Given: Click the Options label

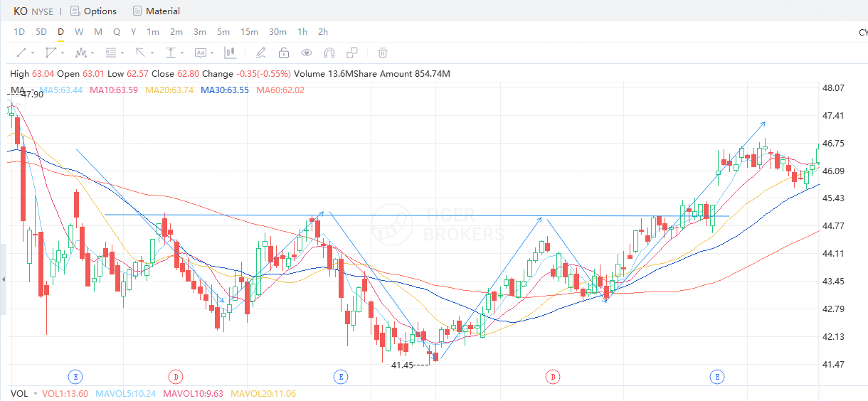Looking at the screenshot, I should point(100,11).
